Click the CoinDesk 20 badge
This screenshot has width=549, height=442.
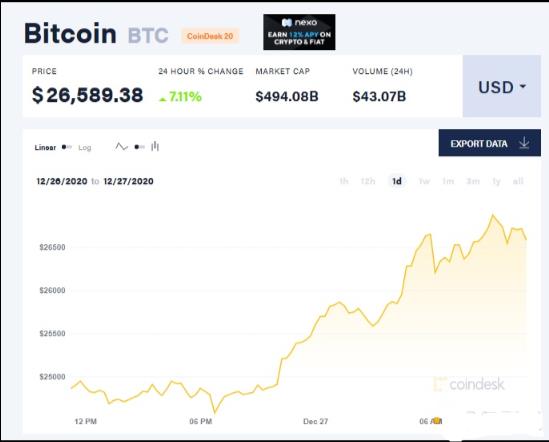point(210,36)
